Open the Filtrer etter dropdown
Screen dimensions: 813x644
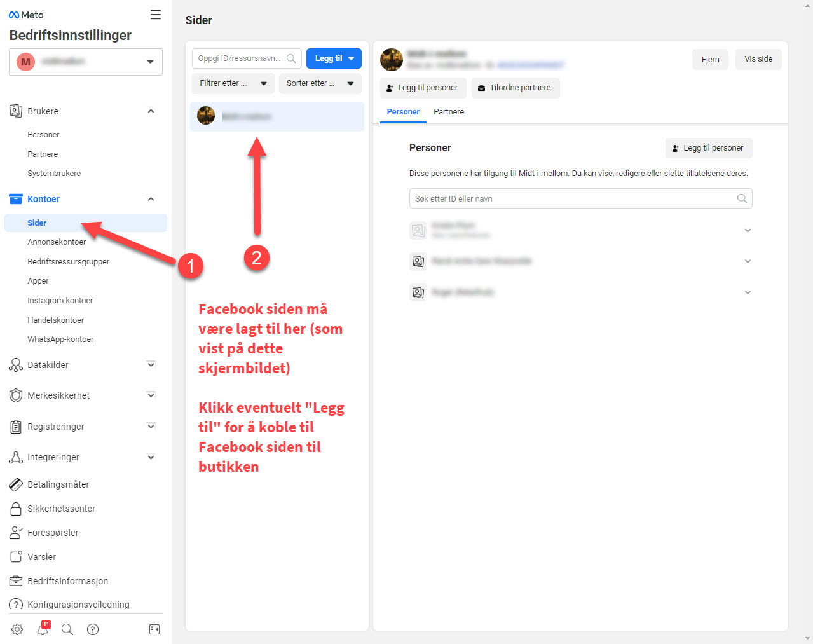[x=233, y=83]
